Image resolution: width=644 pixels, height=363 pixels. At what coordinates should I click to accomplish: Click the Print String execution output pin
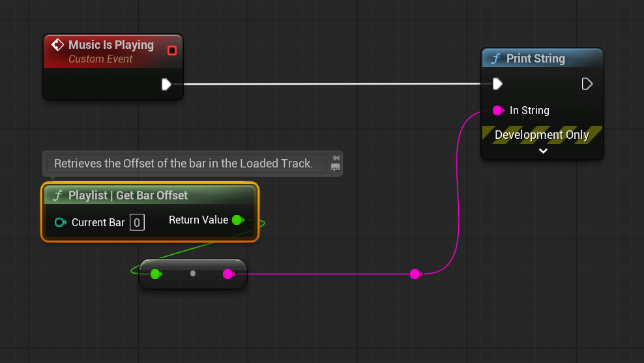click(587, 84)
